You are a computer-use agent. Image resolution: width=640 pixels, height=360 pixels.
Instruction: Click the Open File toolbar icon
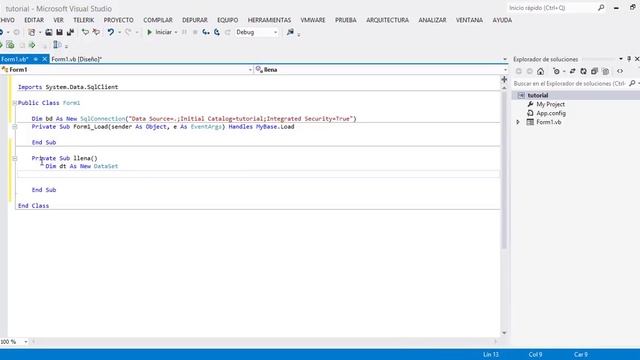49,32
